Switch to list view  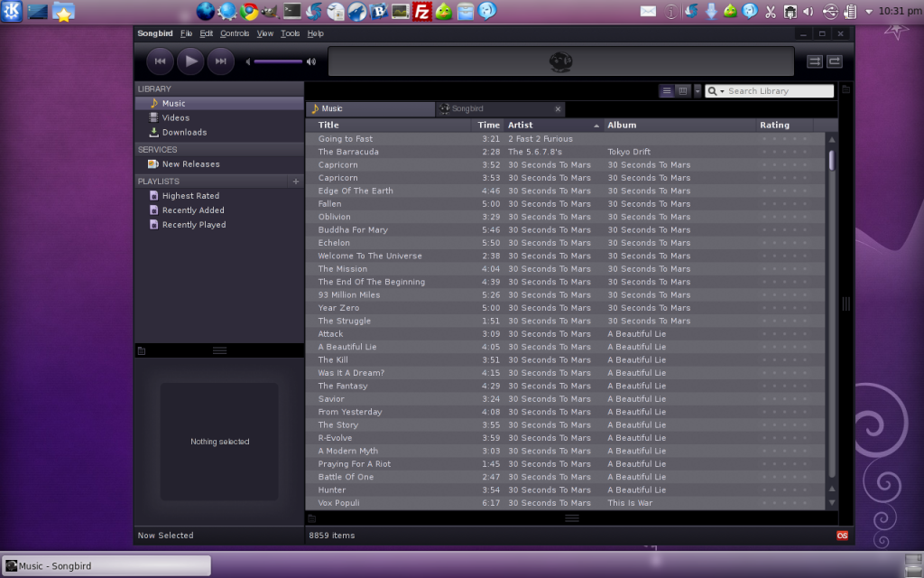(x=667, y=91)
